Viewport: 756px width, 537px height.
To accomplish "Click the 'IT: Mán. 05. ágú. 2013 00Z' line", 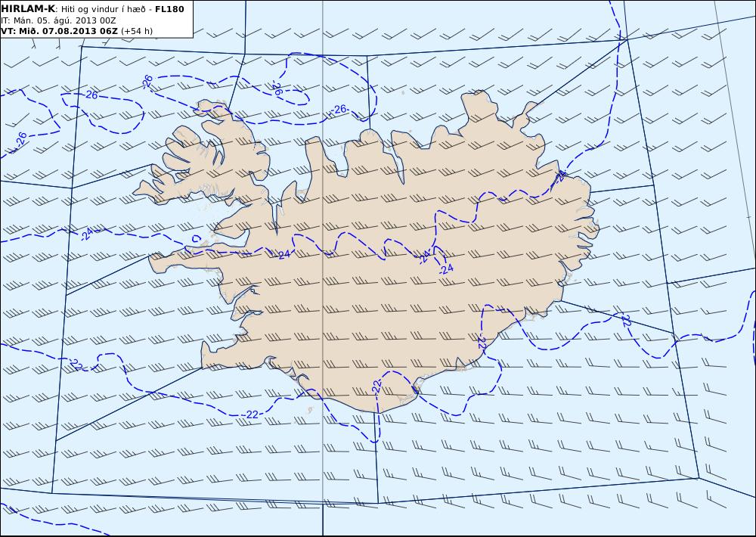I will pyautogui.click(x=58, y=20).
